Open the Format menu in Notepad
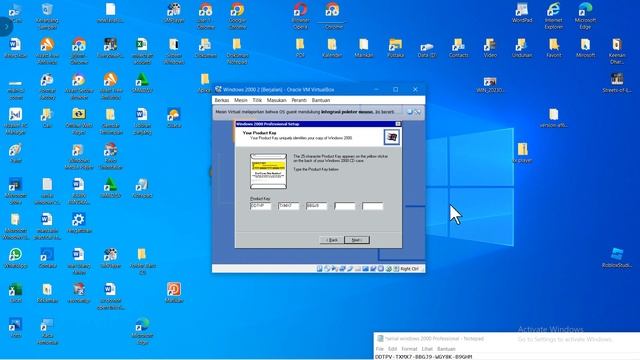The height and width of the screenshot is (360, 640). point(409,349)
